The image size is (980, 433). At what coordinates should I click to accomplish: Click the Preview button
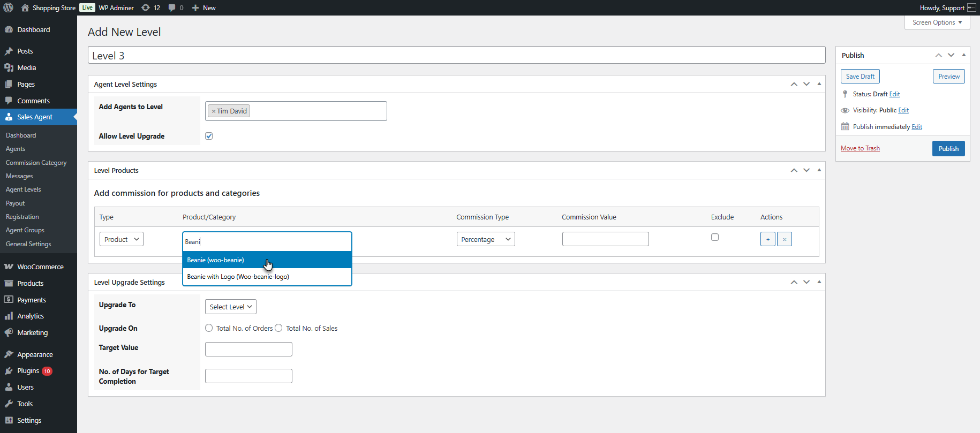click(x=949, y=77)
